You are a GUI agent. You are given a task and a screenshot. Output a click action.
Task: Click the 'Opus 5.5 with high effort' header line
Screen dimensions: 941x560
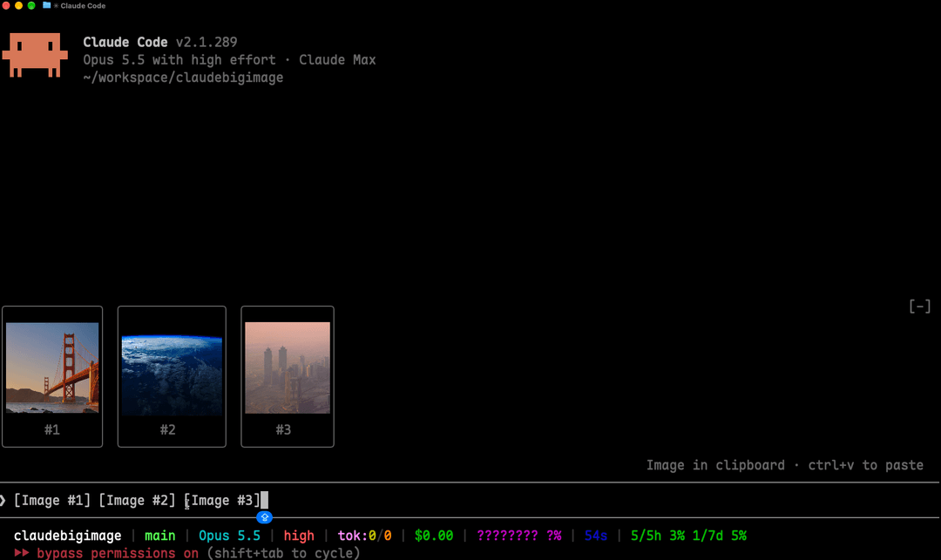coord(179,60)
